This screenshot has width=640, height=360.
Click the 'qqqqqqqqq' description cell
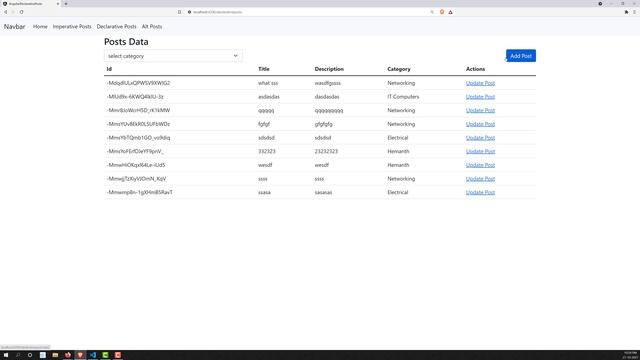click(329, 111)
